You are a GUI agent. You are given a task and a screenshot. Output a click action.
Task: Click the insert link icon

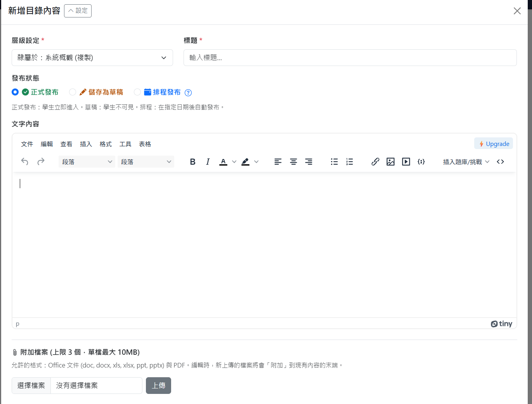click(x=375, y=162)
